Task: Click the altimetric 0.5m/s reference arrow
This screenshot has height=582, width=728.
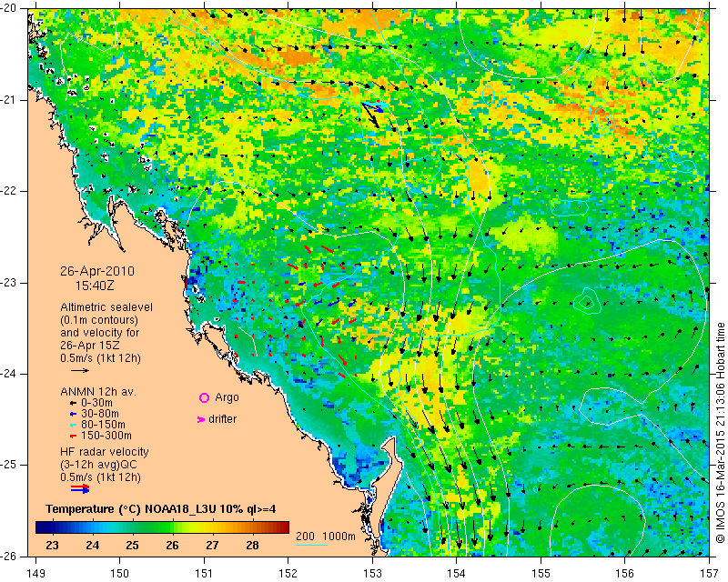Action: tap(80, 370)
